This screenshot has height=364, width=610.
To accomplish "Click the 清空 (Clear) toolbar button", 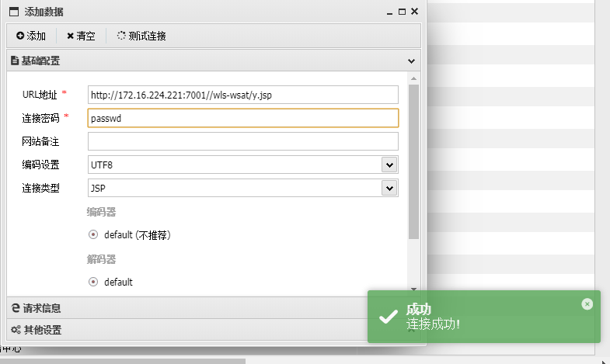I will click(x=81, y=36).
